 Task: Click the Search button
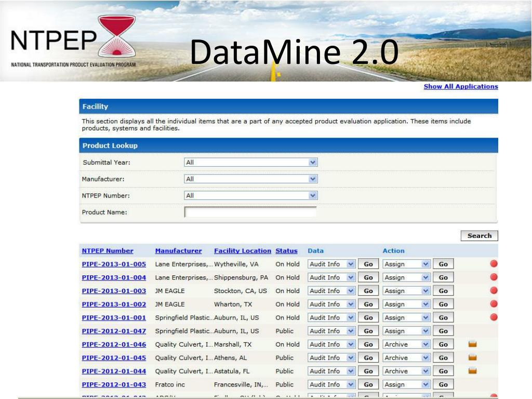[479, 236]
